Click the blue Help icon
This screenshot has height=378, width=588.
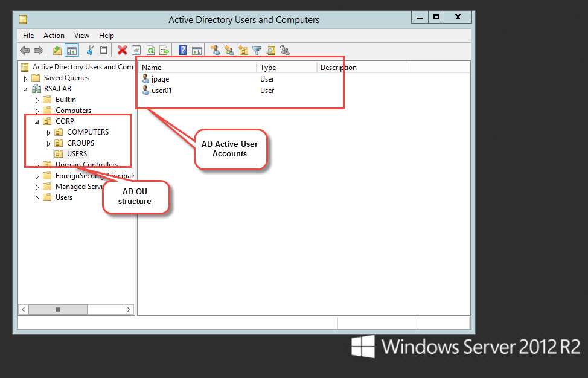[x=182, y=51]
